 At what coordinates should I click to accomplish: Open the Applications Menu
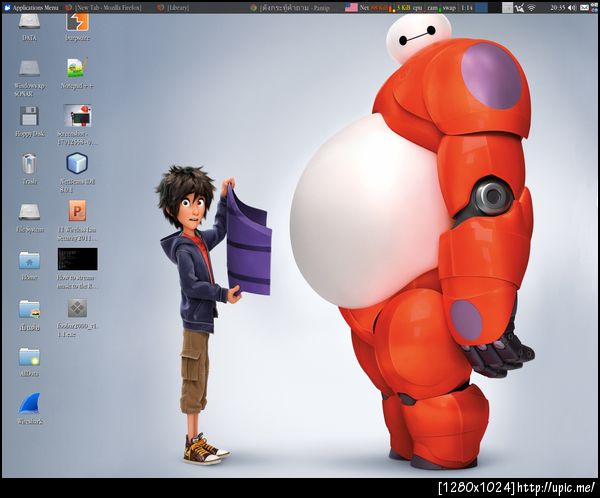pos(31,8)
